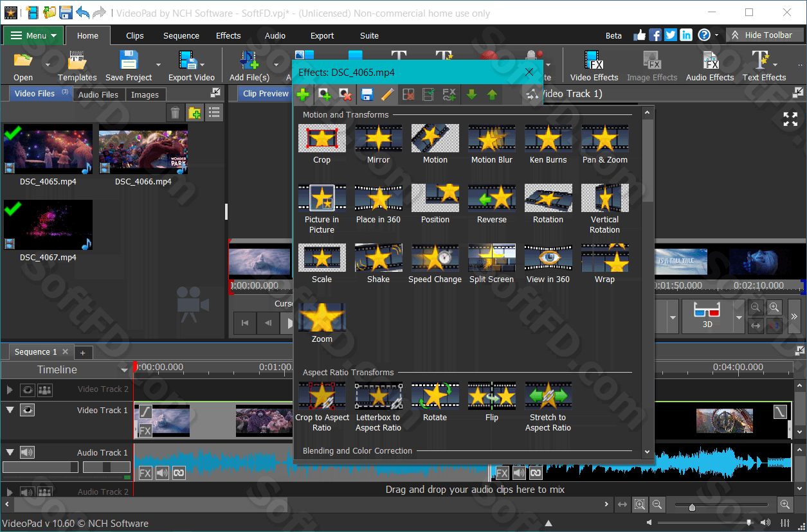This screenshot has width=807, height=532.
Task: Open the Menu dropdown
Action: (33, 35)
